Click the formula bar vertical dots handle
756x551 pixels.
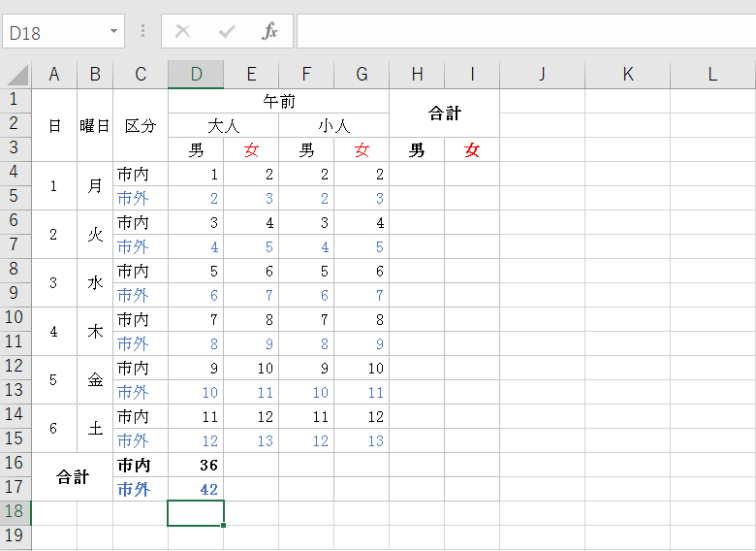[142, 31]
